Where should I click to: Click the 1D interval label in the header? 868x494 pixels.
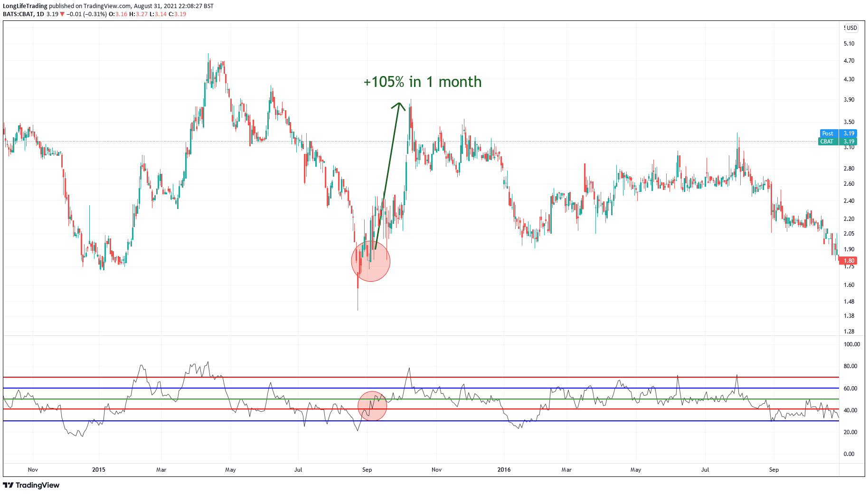[40, 14]
